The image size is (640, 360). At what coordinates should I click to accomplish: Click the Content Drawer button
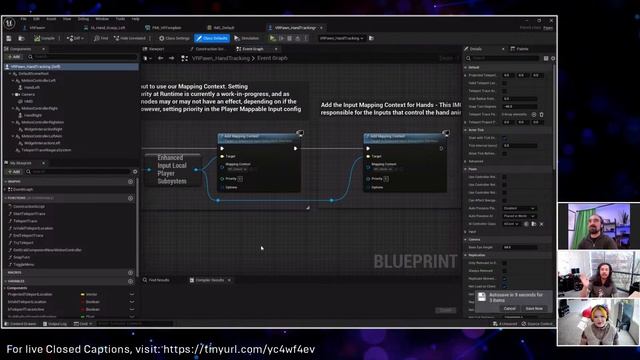[x=20, y=324]
